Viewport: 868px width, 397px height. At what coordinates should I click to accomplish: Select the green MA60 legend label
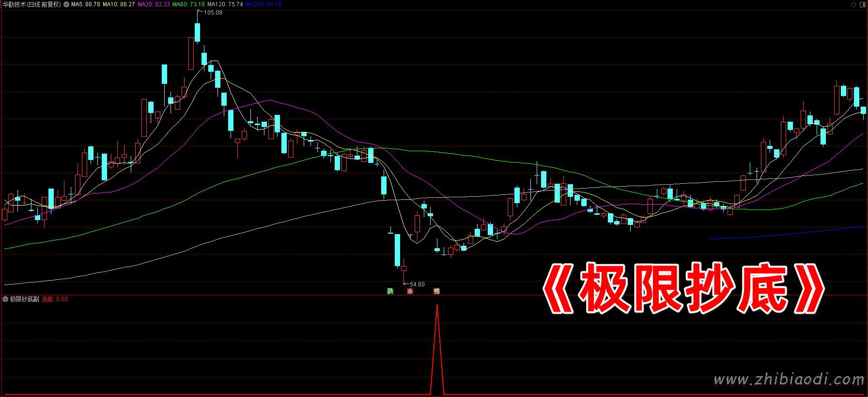tap(188, 4)
